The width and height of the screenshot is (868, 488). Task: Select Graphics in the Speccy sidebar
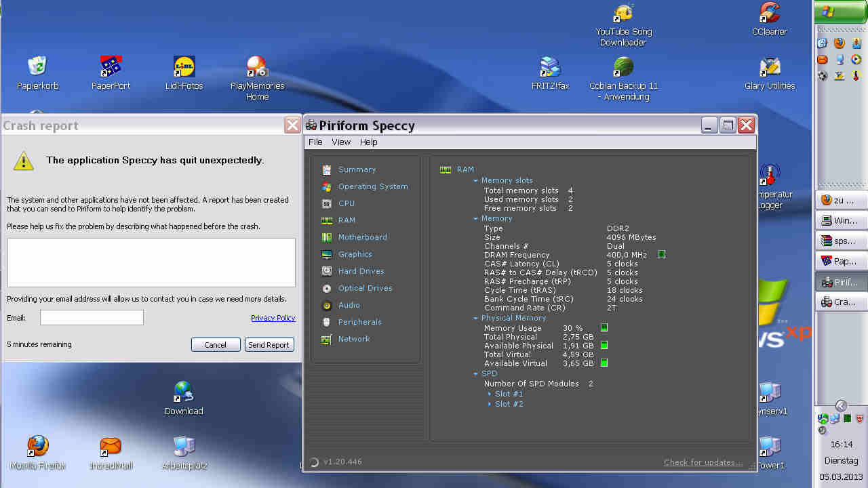pos(355,254)
